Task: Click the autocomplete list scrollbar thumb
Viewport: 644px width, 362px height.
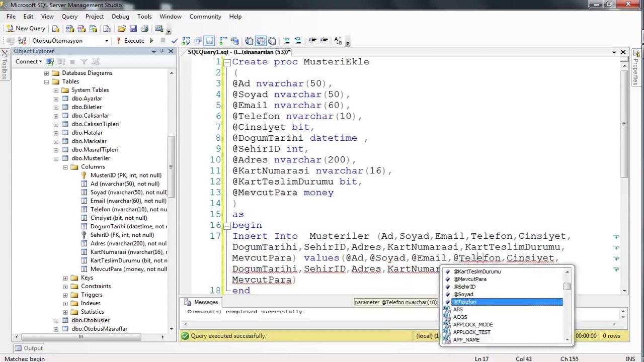Action: (567, 287)
